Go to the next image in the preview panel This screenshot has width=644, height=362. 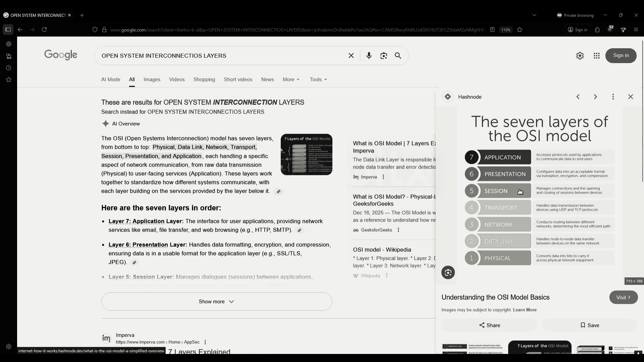point(595,97)
